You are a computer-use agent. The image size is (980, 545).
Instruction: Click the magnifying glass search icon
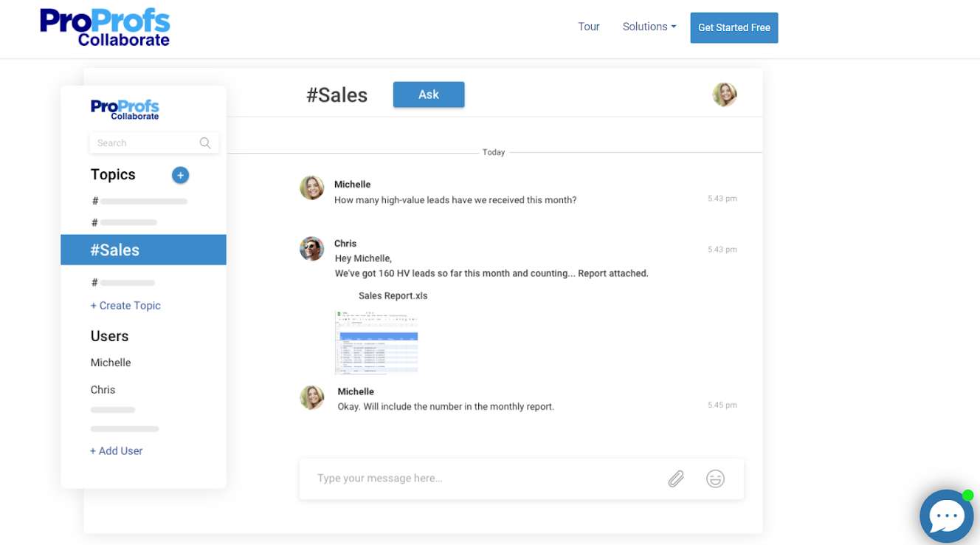[x=205, y=143]
